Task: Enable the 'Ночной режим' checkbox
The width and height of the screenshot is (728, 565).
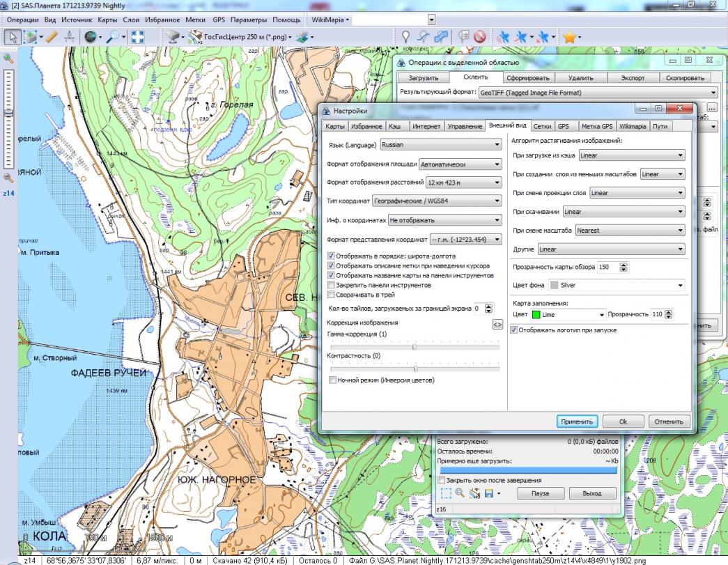Action: coord(332,380)
